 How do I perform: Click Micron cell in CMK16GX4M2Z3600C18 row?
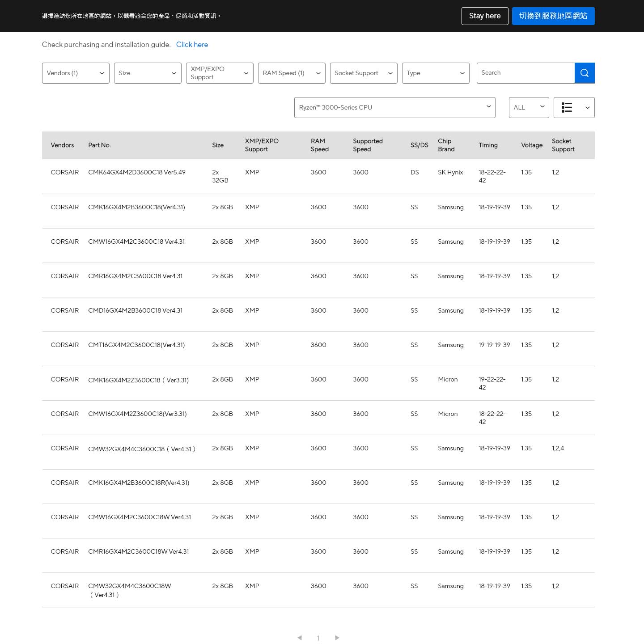[448, 379]
